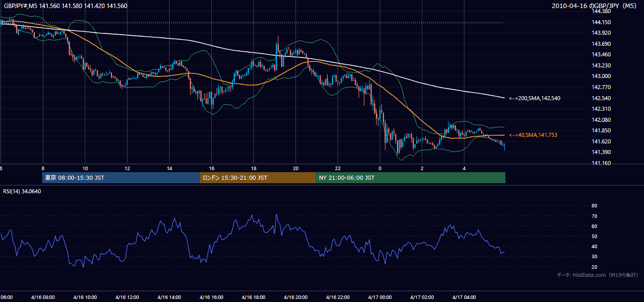Click price axis value 141.850
644x302 pixels.
pyautogui.click(x=601, y=130)
